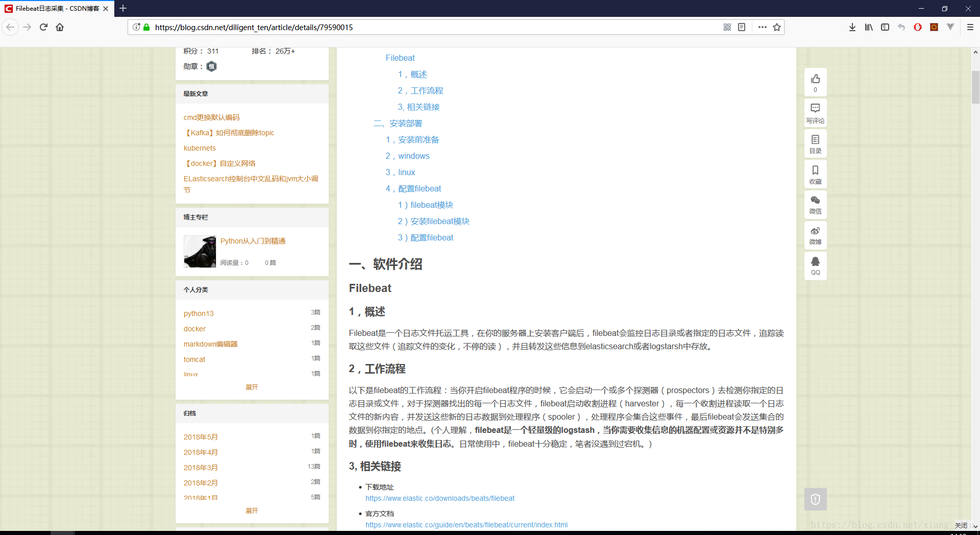Open the 2018年2月 archive
The height and width of the screenshot is (535, 980).
click(201, 483)
